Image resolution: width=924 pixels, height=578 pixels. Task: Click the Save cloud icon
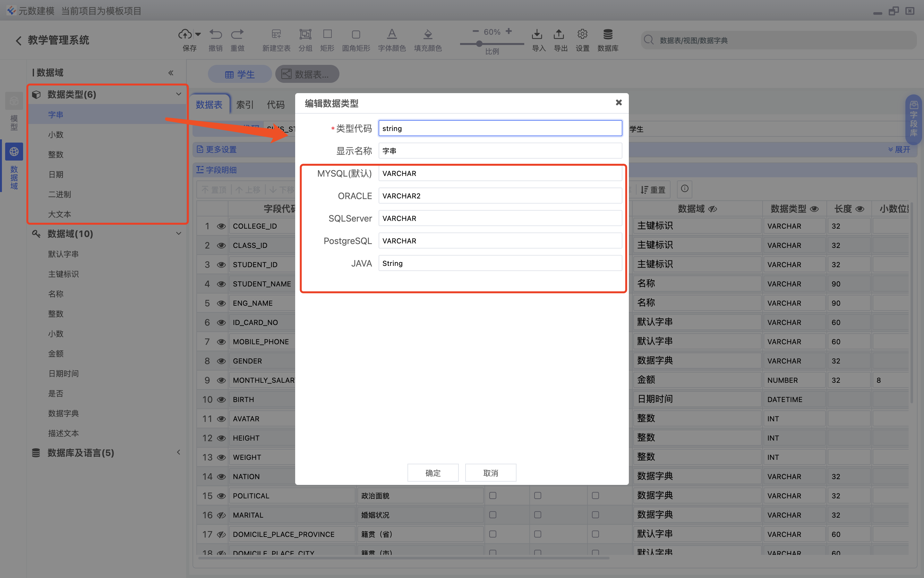coord(185,34)
